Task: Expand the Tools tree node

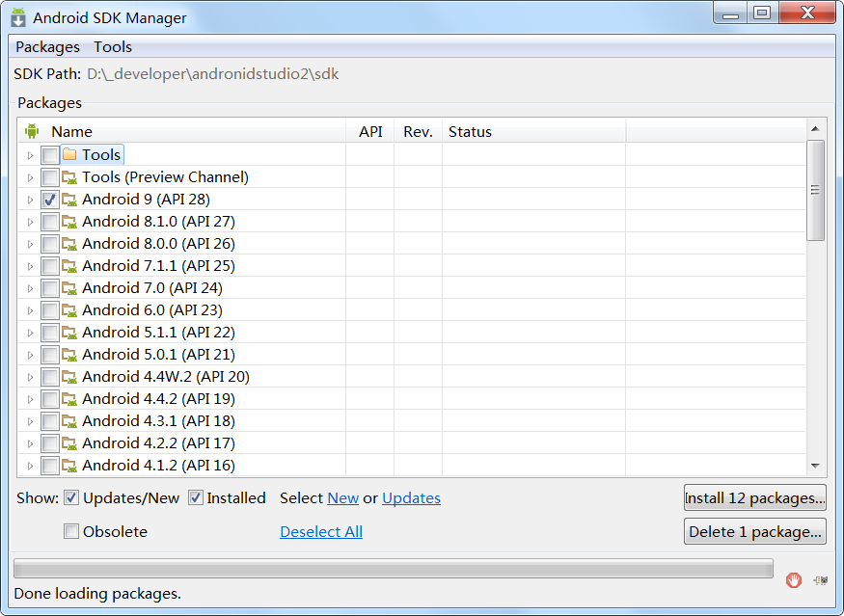Action: (x=30, y=155)
